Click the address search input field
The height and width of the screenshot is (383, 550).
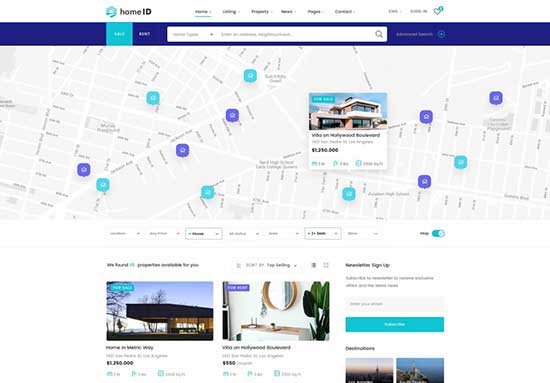(295, 34)
